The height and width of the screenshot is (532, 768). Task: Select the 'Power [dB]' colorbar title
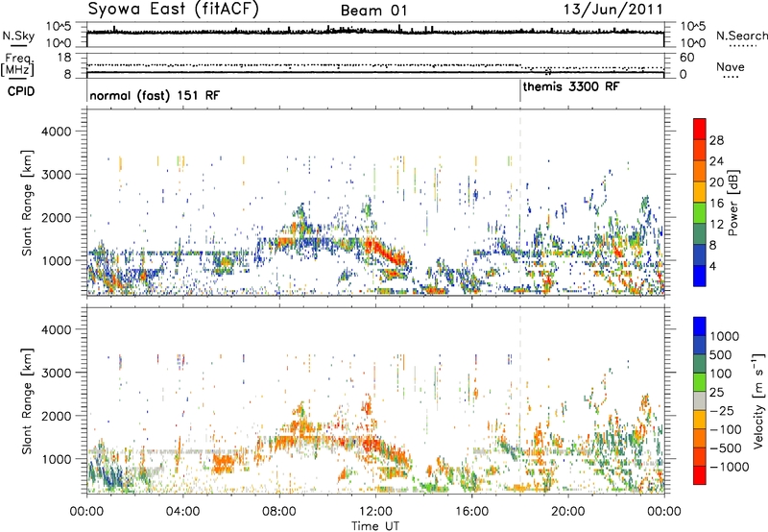pos(732,203)
